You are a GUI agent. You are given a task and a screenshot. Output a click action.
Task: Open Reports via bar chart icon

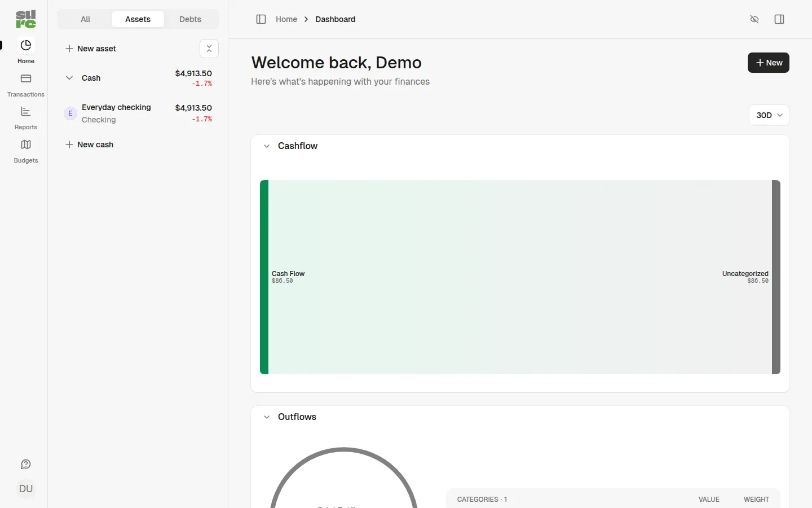click(x=26, y=112)
